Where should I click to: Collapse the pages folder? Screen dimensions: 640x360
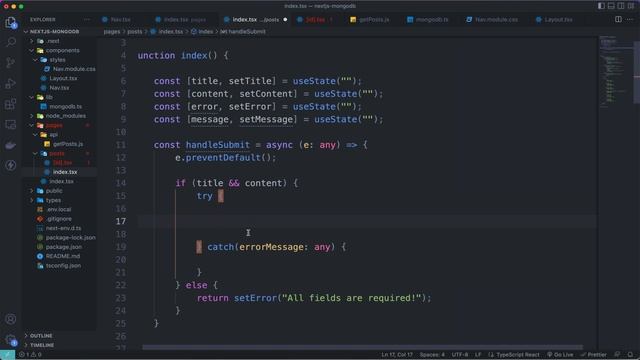click(54, 125)
